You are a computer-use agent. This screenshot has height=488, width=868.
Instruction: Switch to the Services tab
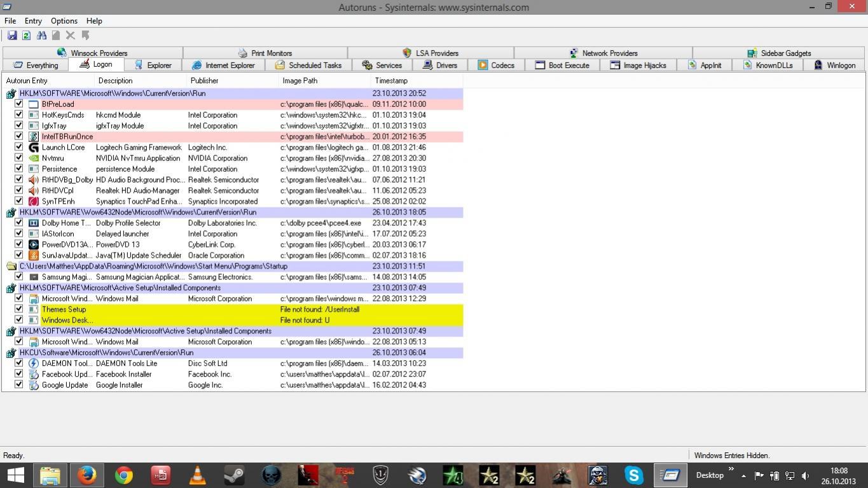(382, 65)
